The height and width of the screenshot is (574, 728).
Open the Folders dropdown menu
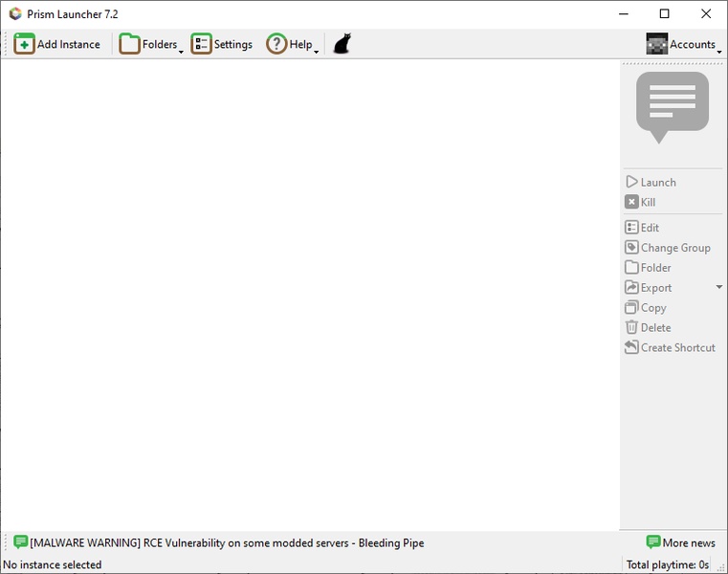coord(151,44)
